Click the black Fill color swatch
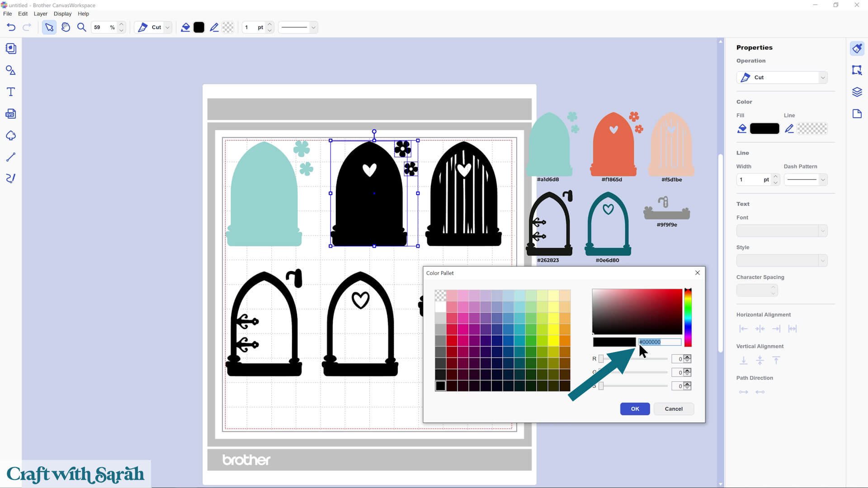 coord(764,129)
